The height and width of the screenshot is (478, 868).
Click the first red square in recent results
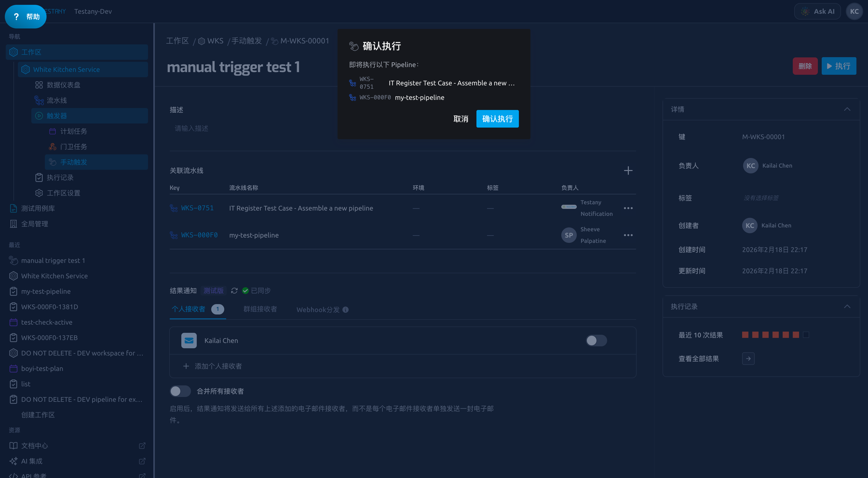(x=745, y=335)
